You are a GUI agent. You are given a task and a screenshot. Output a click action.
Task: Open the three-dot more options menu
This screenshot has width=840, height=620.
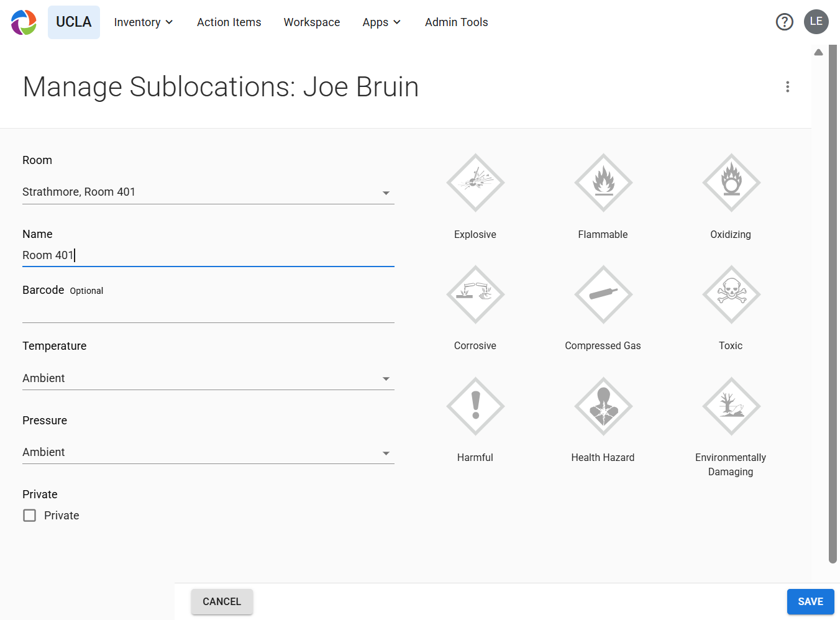788,87
